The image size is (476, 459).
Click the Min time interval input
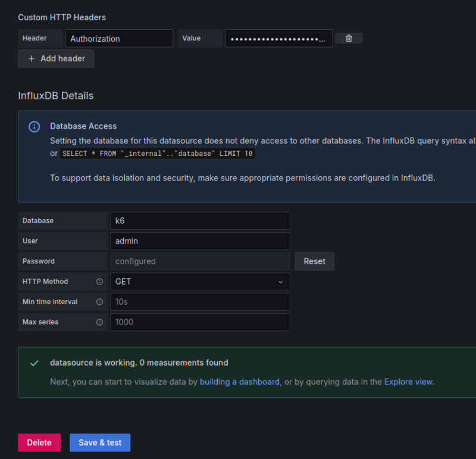pyautogui.click(x=200, y=302)
